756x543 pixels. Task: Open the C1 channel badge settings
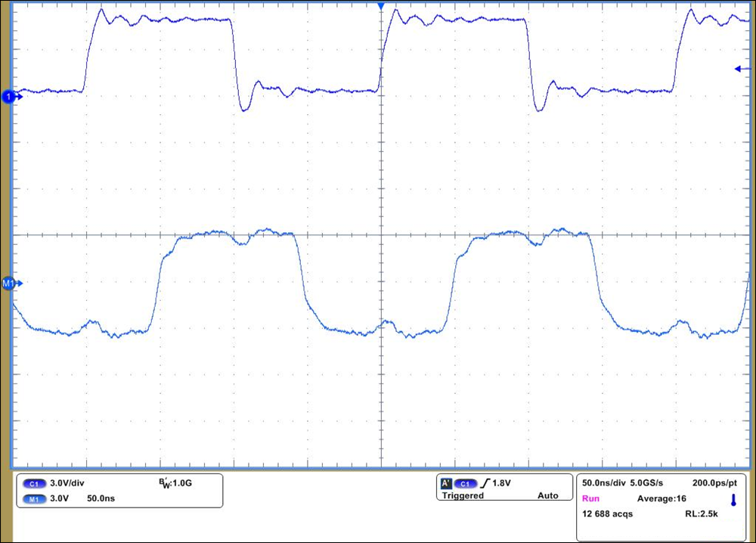(x=34, y=482)
